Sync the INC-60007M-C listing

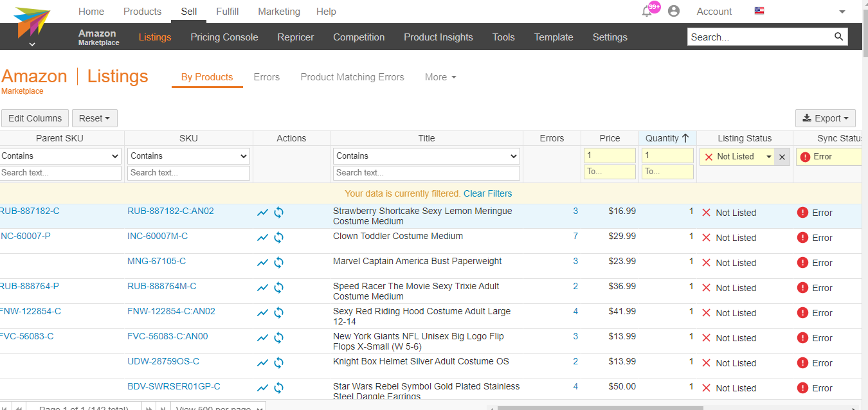[x=279, y=238]
